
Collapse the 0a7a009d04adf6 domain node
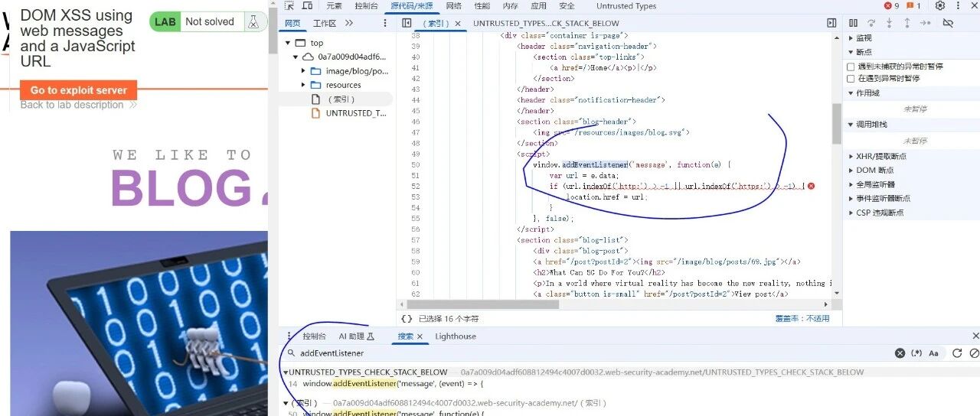[296, 57]
